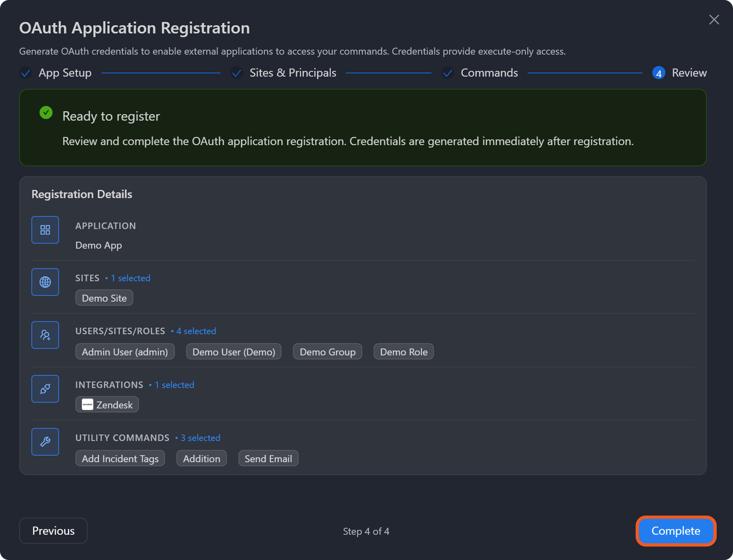Close the OAuth registration dialog

click(714, 20)
